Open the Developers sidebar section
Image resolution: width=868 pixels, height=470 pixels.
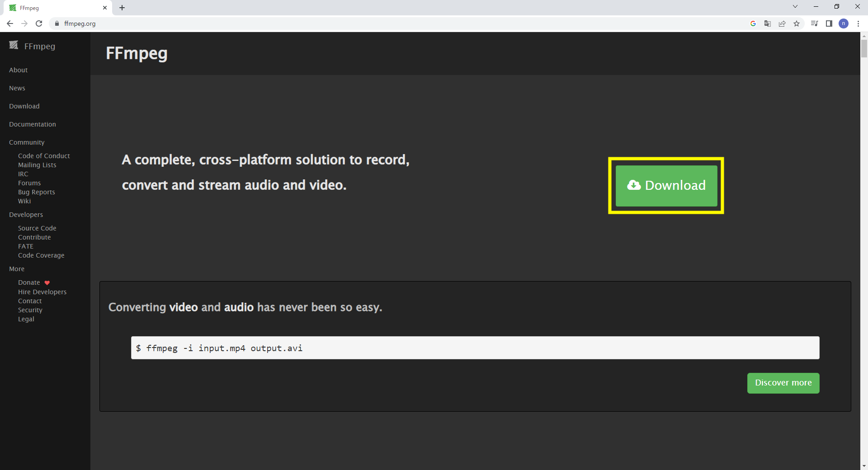point(26,215)
